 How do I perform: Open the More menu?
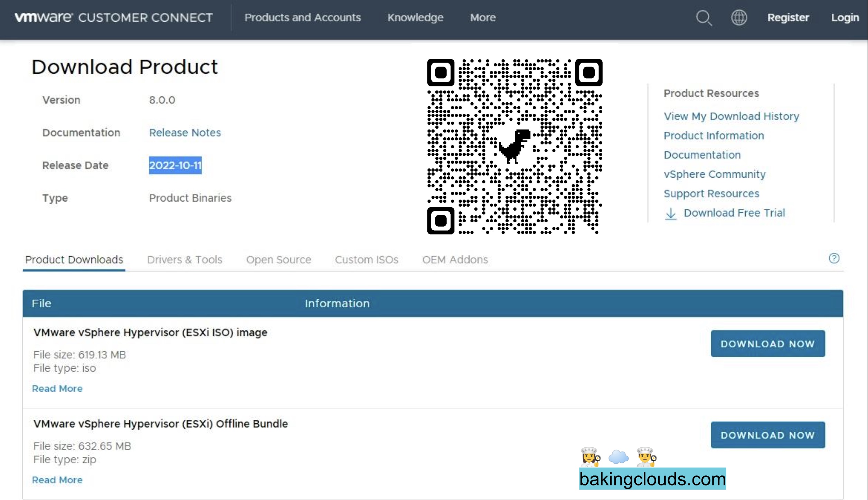coord(483,17)
